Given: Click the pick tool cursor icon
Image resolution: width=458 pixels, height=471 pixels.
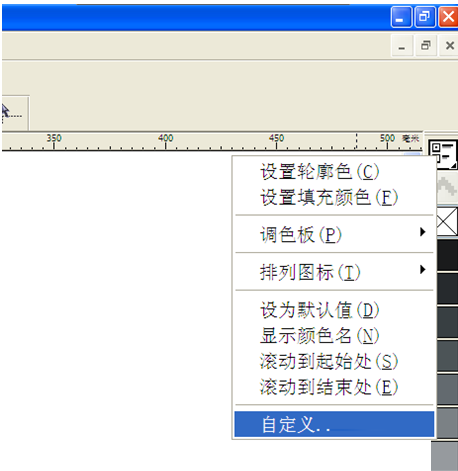Looking at the screenshot, I should [12, 113].
